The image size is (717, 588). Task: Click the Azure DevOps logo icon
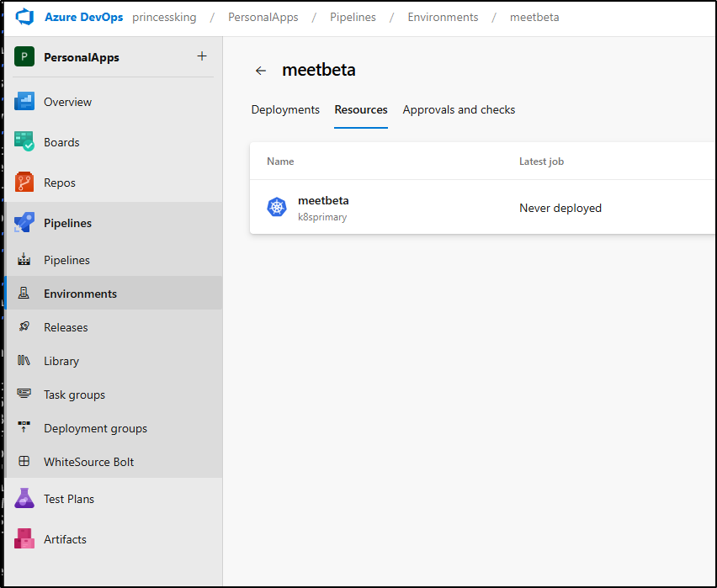coord(24,17)
